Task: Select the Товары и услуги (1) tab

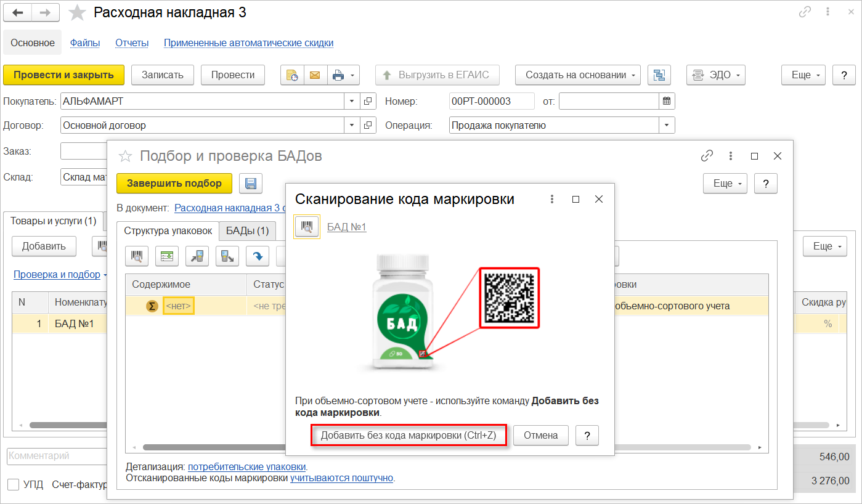Action: (53, 221)
